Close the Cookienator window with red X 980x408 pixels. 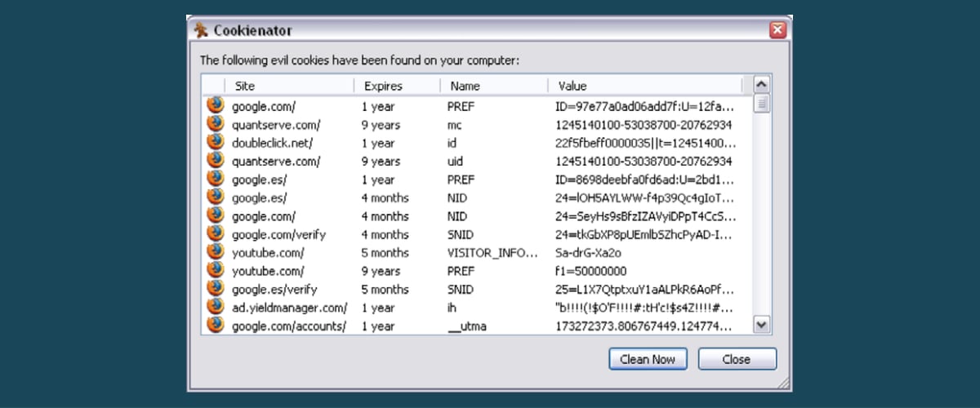777,30
